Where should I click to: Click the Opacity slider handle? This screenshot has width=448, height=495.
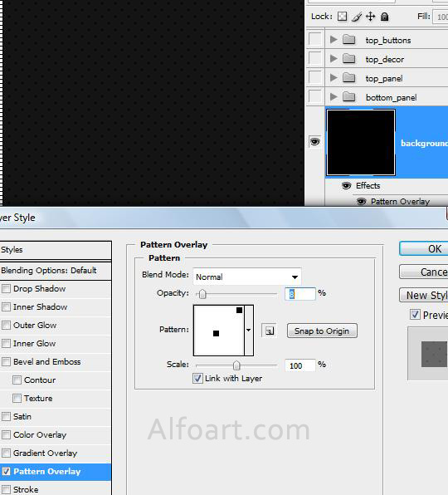(202, 294)
